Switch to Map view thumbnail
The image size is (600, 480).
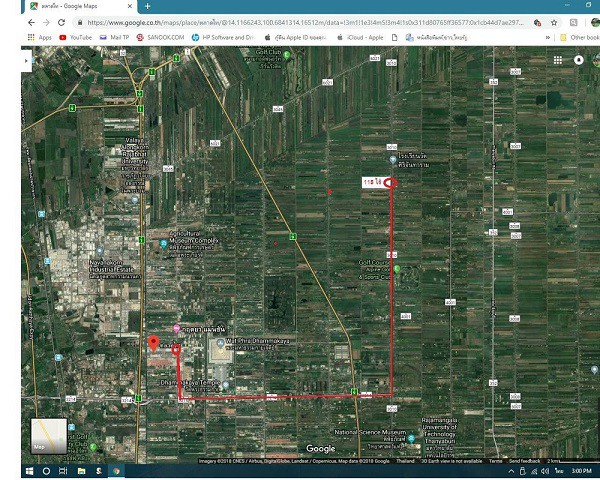pos(49,436)
